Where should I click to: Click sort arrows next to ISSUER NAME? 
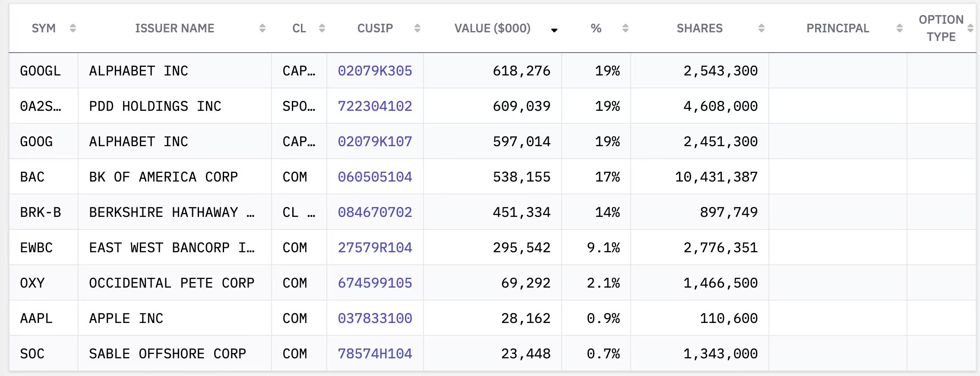[262, 28]
